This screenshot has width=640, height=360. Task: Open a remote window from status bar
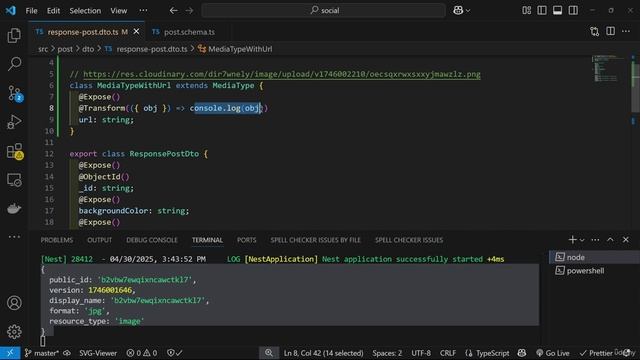click(10, 353)
